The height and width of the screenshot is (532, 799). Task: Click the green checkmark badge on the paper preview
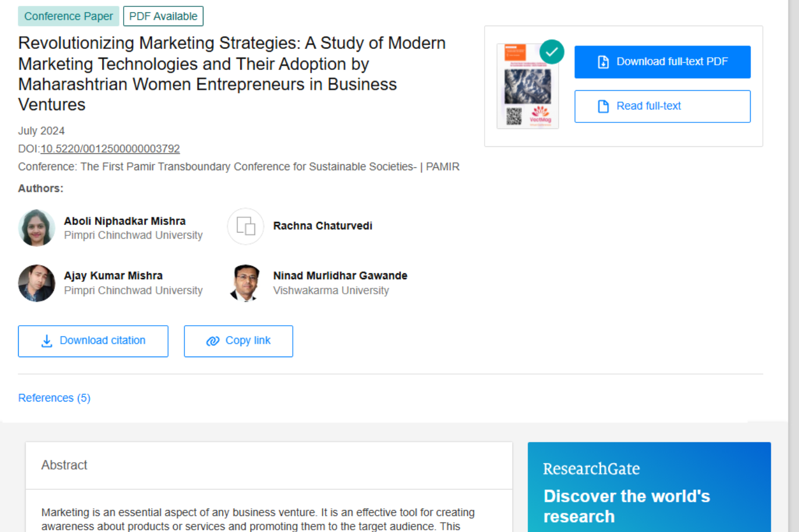(552, 52)
